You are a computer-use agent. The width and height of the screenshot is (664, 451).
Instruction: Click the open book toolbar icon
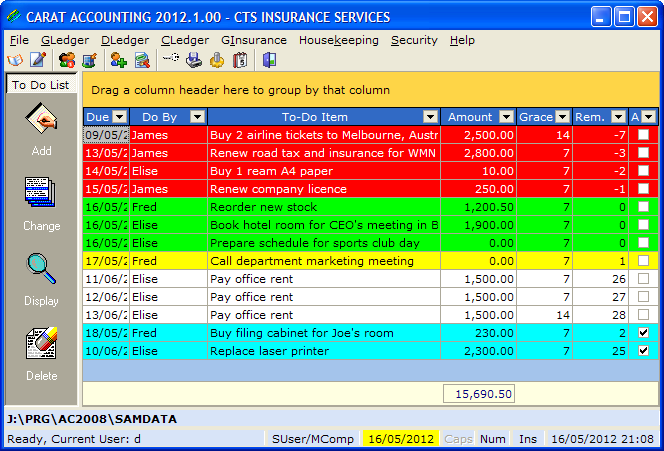[15, 60]
